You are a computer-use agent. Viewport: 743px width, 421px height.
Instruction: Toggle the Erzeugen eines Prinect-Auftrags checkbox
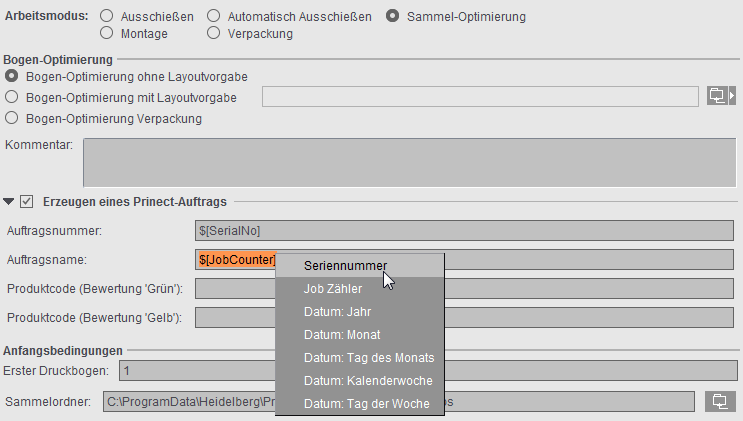pos(27,201)
